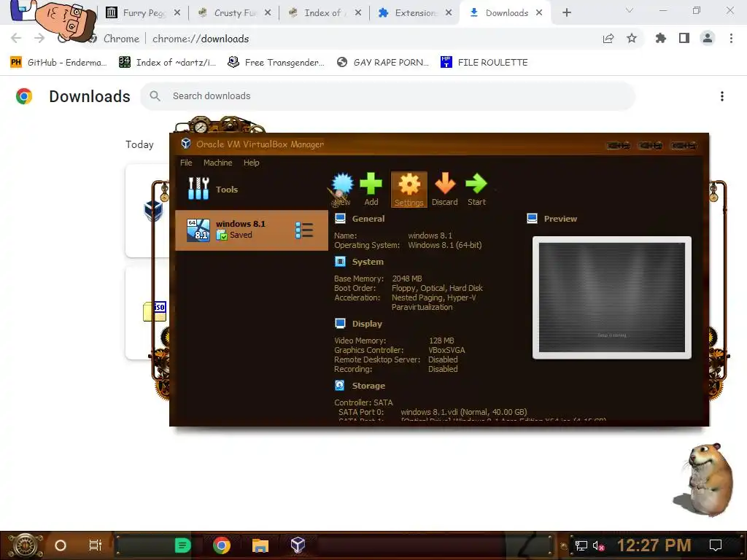
Task: Open the notification center icon
Action: pyautogui.click(x=716, y=545)
